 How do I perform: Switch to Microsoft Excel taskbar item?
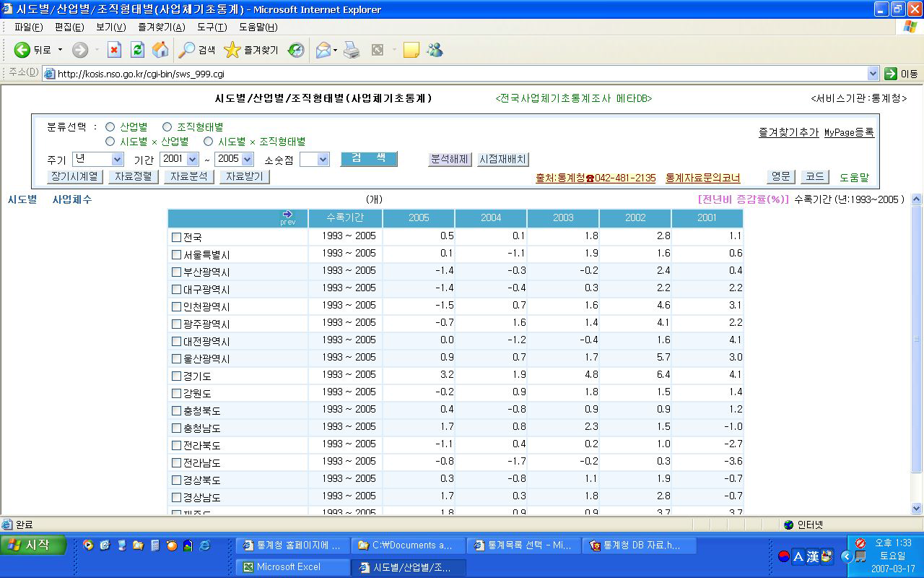point(292,567)
